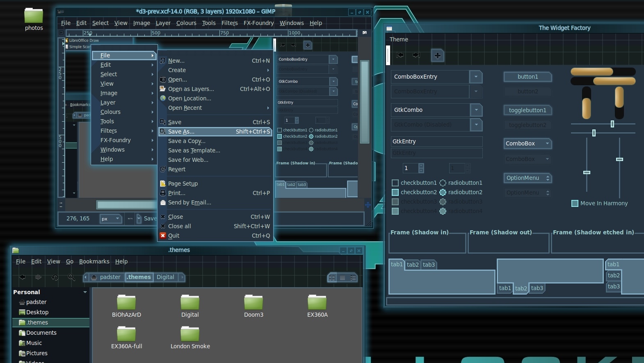
Task: Click the New... document icon in GIMP menu
Action: coord(163,61)
